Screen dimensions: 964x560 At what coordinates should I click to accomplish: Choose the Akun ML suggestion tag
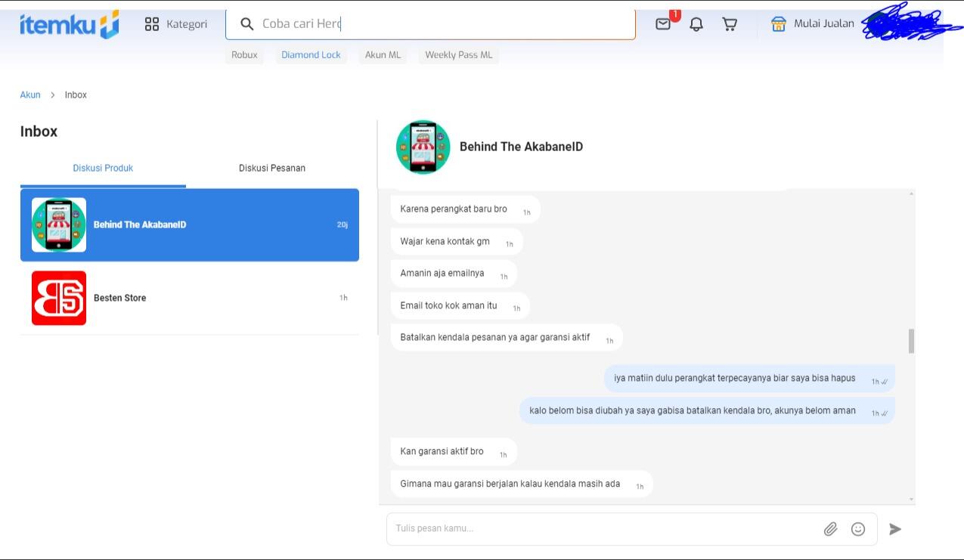point(383,55)
